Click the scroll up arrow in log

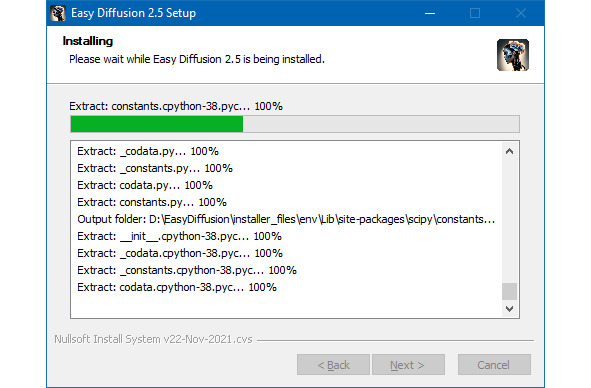tap(510, 152)
